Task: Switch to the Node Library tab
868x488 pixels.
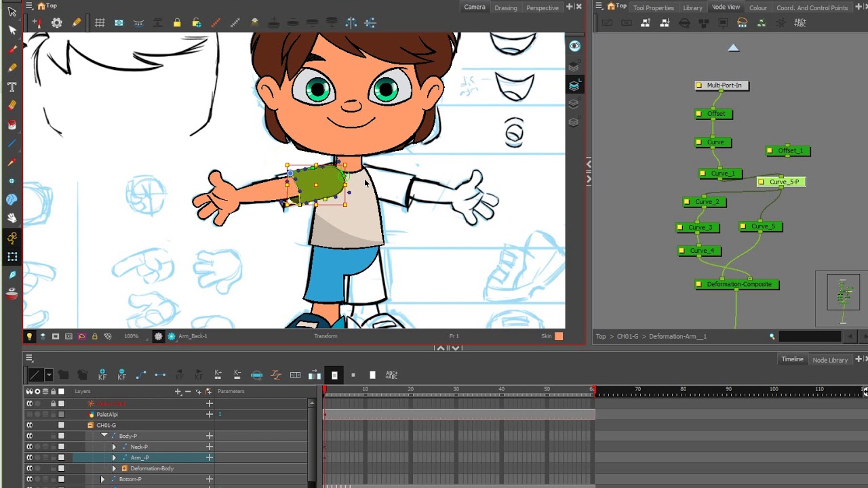Action: (x=830, y=360)
